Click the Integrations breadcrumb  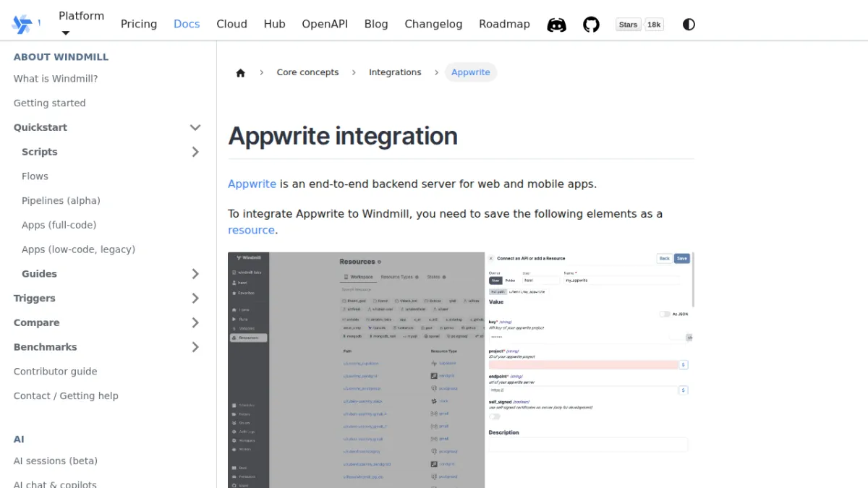pos(395,72)
